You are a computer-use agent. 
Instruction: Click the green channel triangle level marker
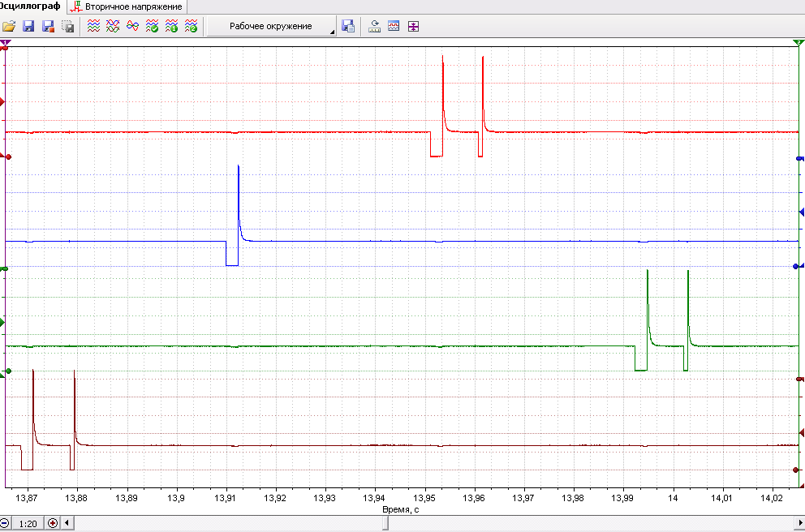2,322
